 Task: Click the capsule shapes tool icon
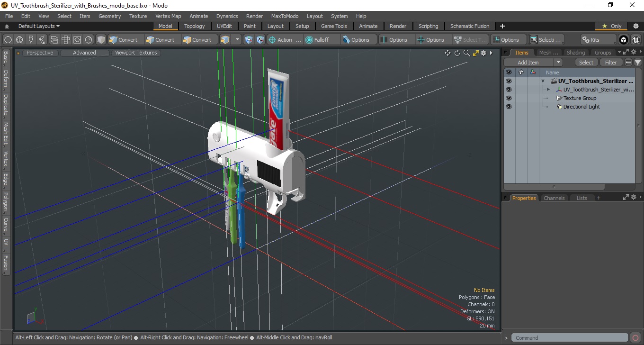point(54,40)
